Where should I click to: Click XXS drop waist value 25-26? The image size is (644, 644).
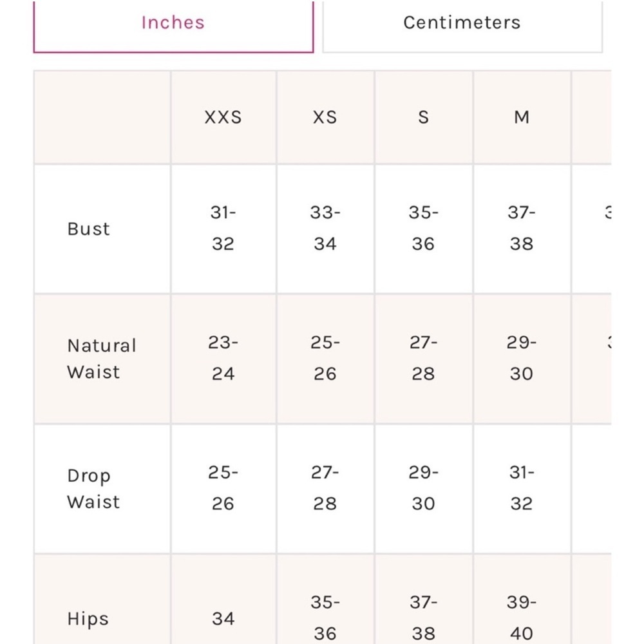point(223,488)
